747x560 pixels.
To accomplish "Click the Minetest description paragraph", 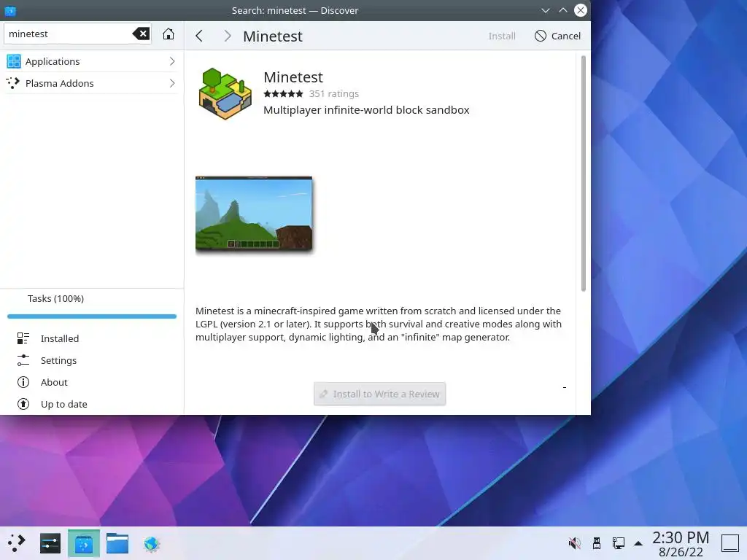I will point(379,324).
